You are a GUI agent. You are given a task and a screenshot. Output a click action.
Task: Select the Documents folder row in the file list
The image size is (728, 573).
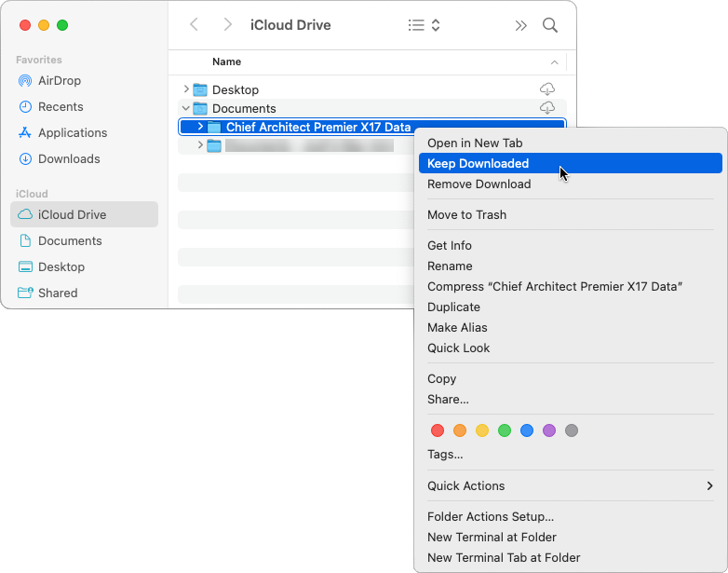click(371, 108)
